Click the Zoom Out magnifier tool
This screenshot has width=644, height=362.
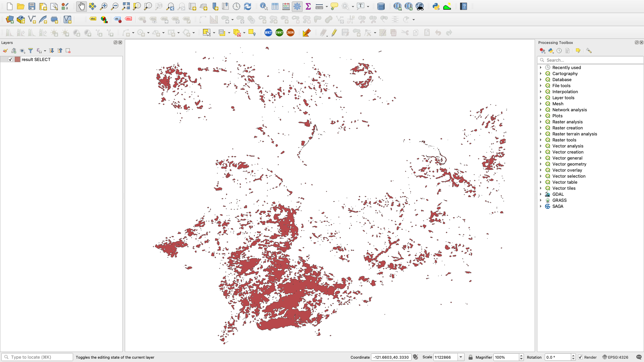tap(115, 6)
